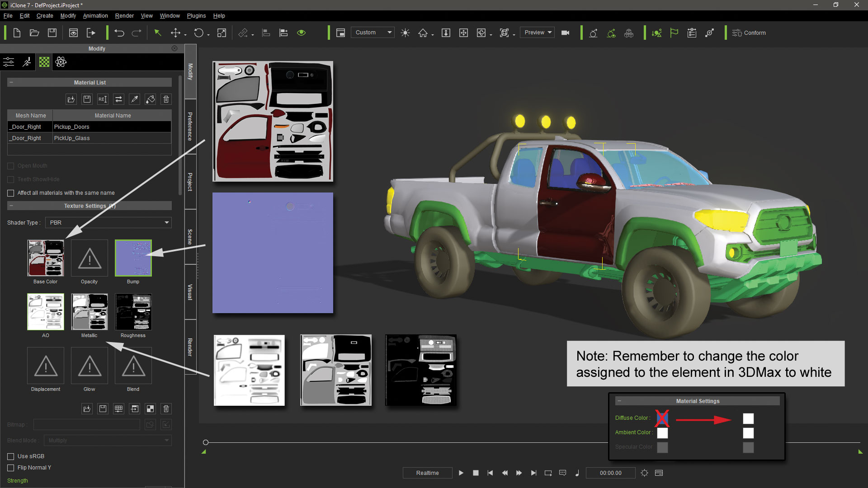868x488 pixels.
Task: Open the Render menu
Action: point(124,15)
